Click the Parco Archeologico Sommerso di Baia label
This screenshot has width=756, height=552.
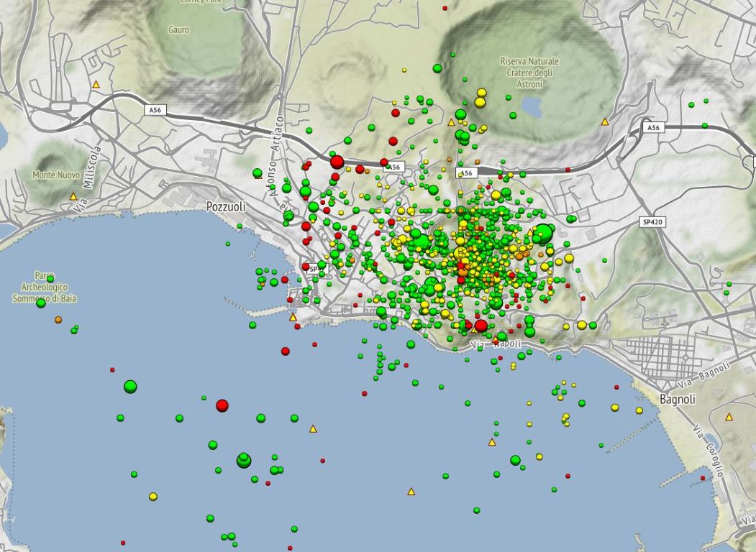(x=45, y=286)
